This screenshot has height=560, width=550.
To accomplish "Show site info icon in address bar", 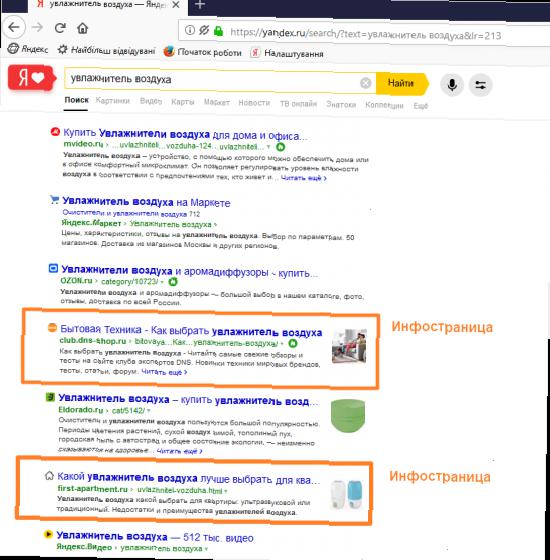I will click(x=190, y=30).
